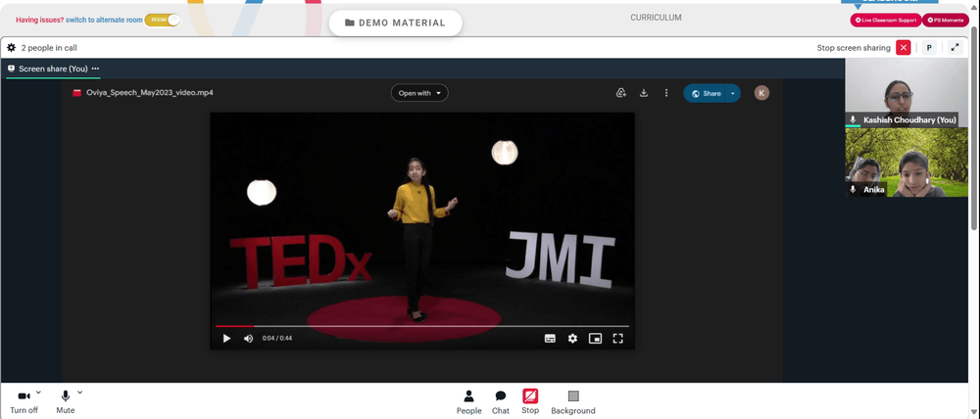Open Live Classroom Support button
This screenshot has height=419, width=980.
(886, 20)
